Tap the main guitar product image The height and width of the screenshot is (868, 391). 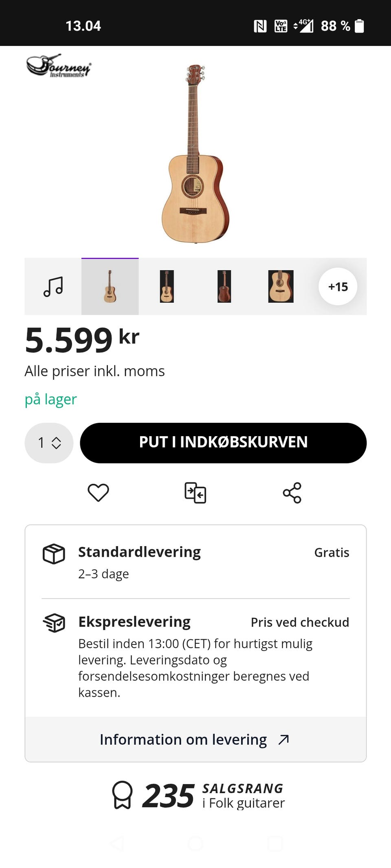click(x=195, y=154)
